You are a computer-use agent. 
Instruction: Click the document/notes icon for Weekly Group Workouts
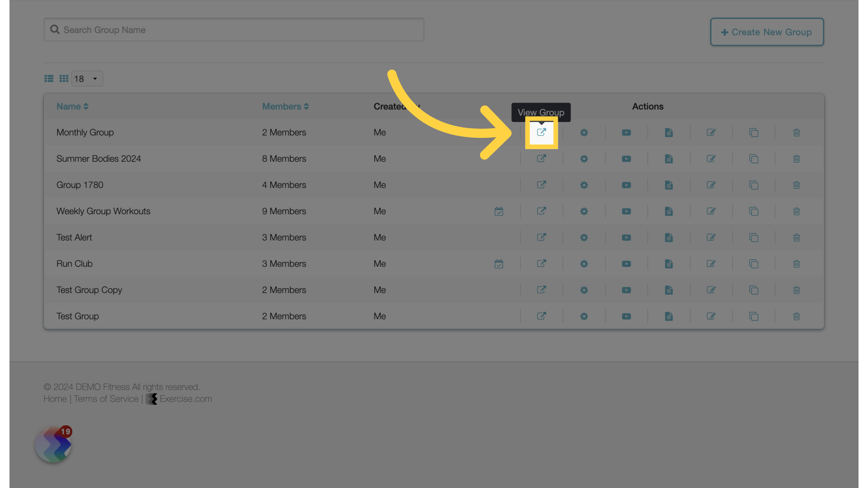click(x=668, y=211)
